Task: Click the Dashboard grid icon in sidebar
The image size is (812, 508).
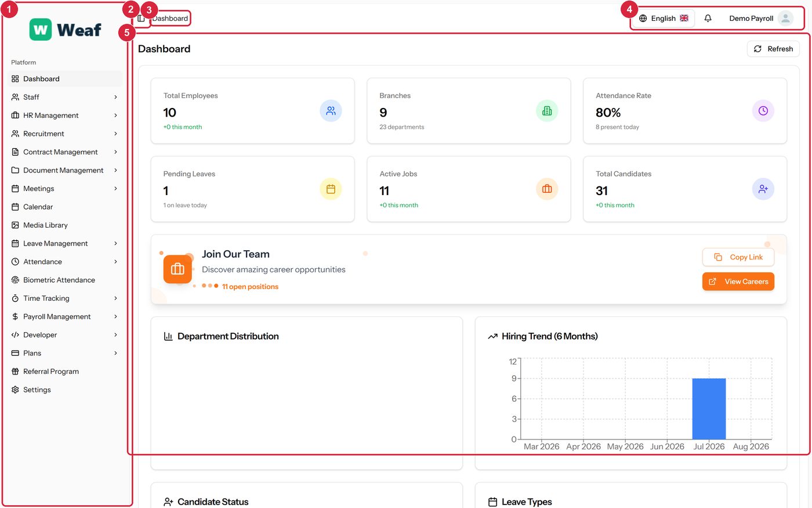Action: [x=15, y=79]
